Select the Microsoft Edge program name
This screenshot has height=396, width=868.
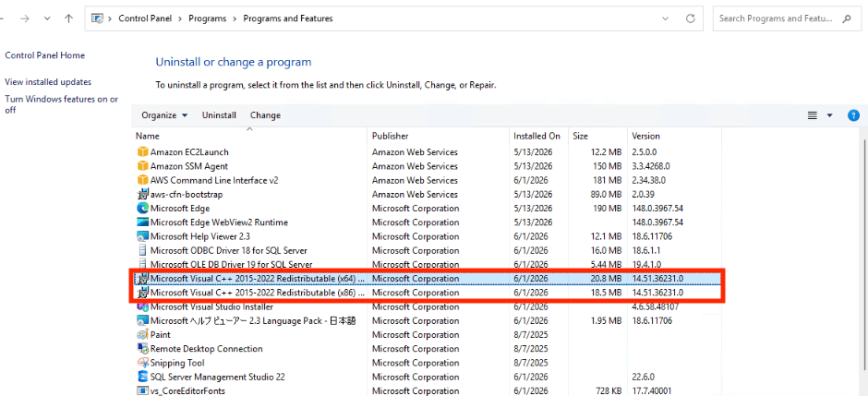[180, 209]
